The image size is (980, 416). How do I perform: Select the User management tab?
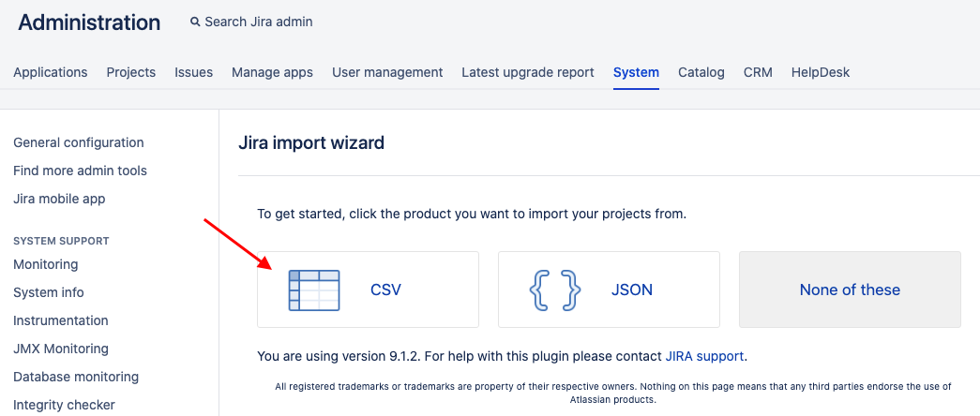click(x=387, y=72)
